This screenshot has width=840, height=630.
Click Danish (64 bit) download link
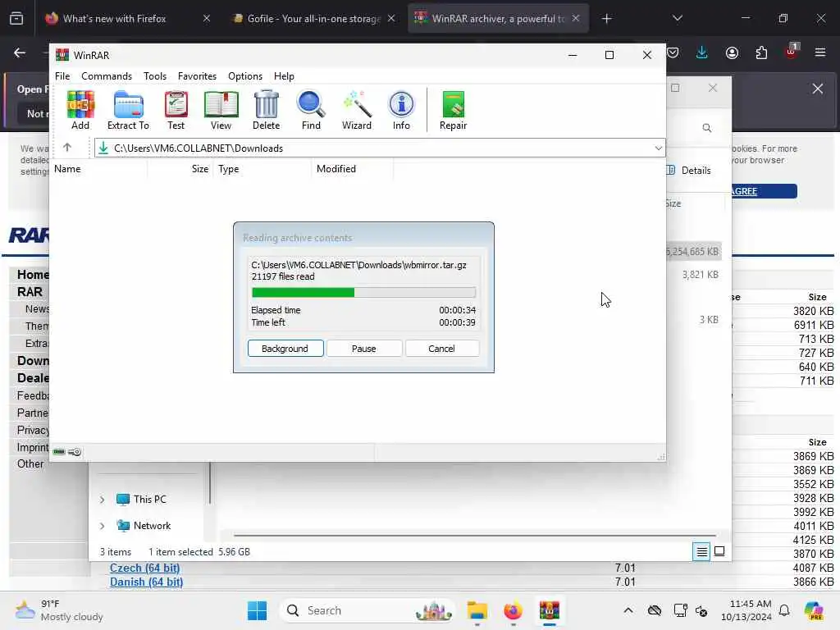[146, 582]
